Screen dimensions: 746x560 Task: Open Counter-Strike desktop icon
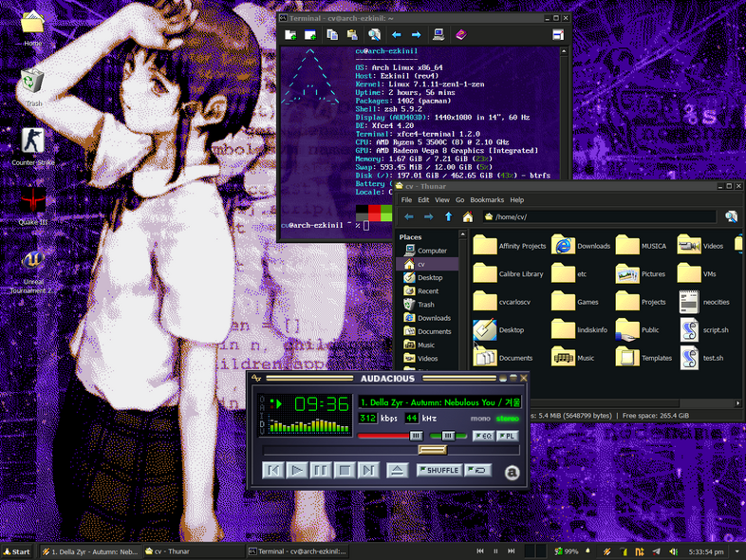tap(33, 146)
